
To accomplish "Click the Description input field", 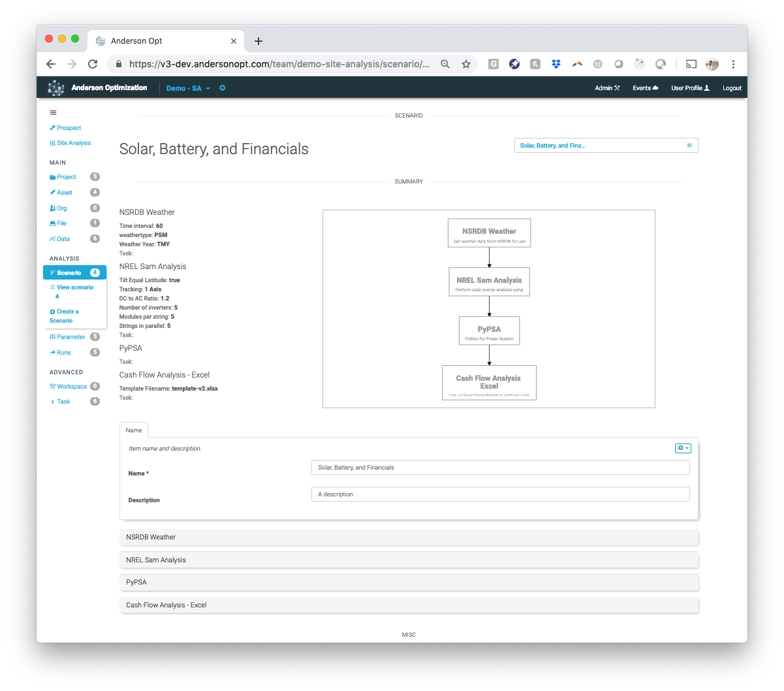I will pos(501,494).
